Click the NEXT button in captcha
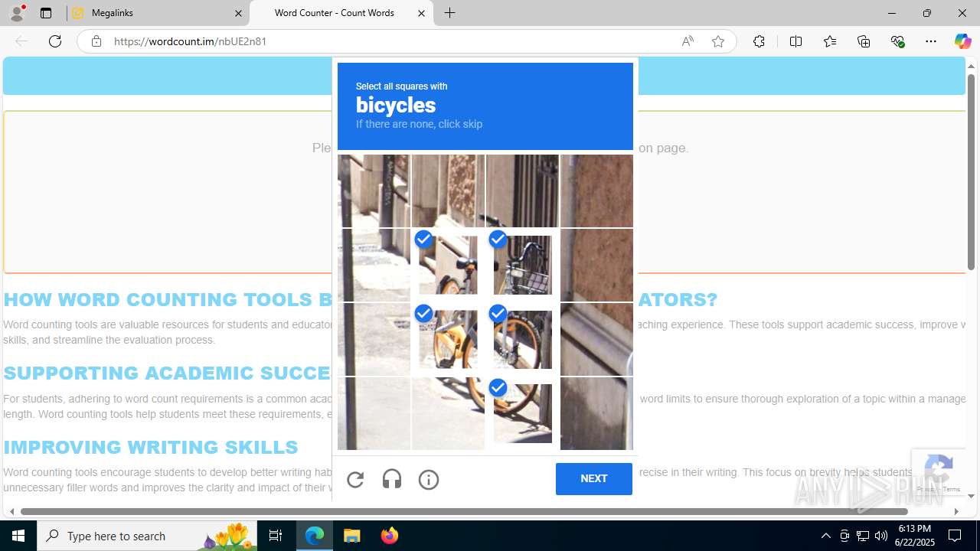980x551 pixels. [594, 479]
